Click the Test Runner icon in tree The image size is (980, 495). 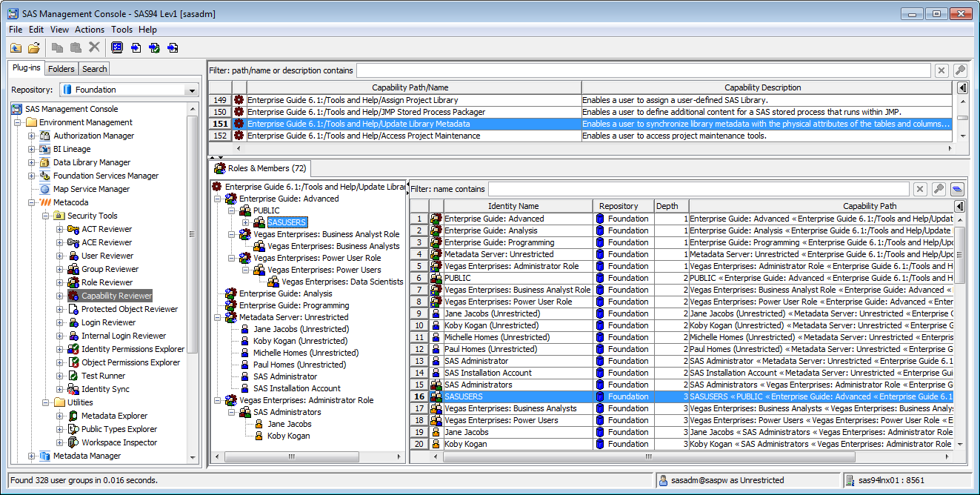click(73, 376)
